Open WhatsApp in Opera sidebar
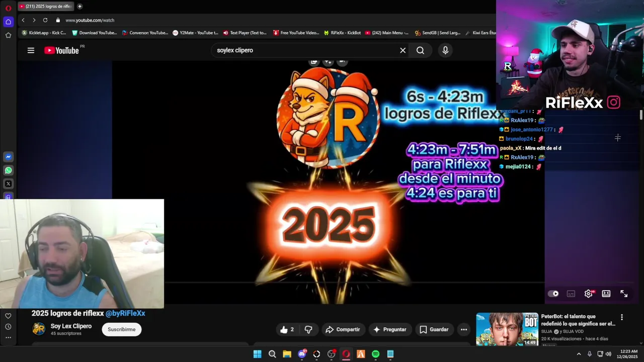Screen dimensions: 644x362 point(8,170)
